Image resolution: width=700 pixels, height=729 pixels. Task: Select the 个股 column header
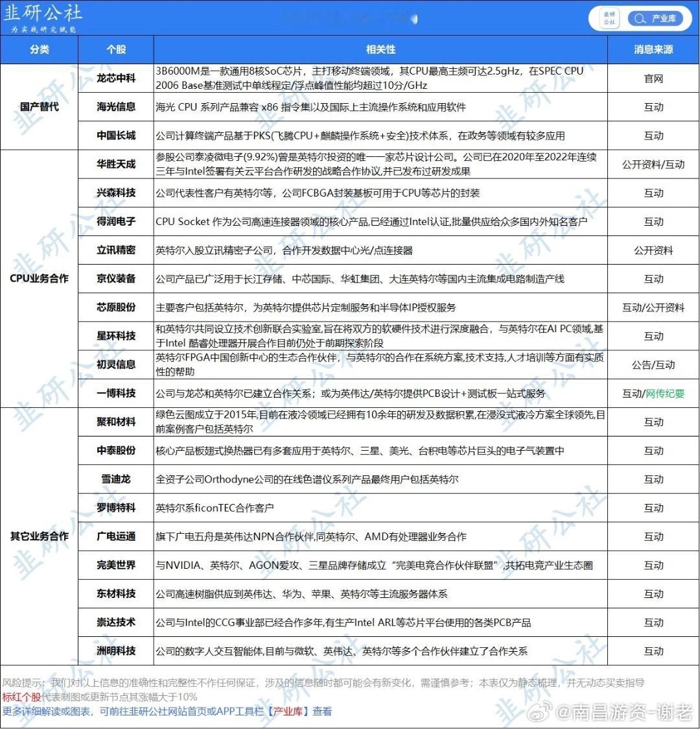(x=116, y=49)
